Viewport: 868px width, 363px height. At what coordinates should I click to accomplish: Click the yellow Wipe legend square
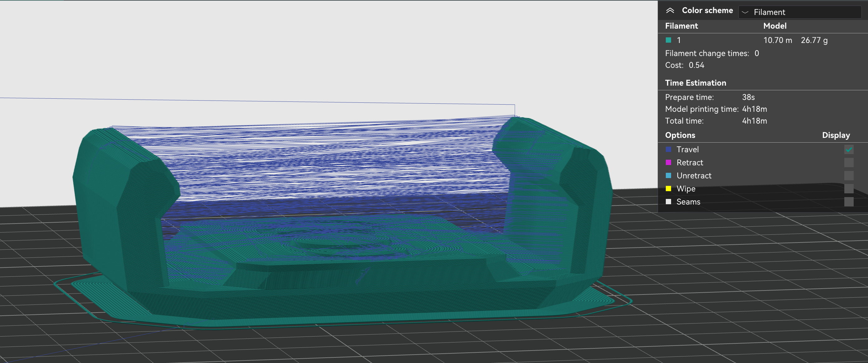point(669,189)
